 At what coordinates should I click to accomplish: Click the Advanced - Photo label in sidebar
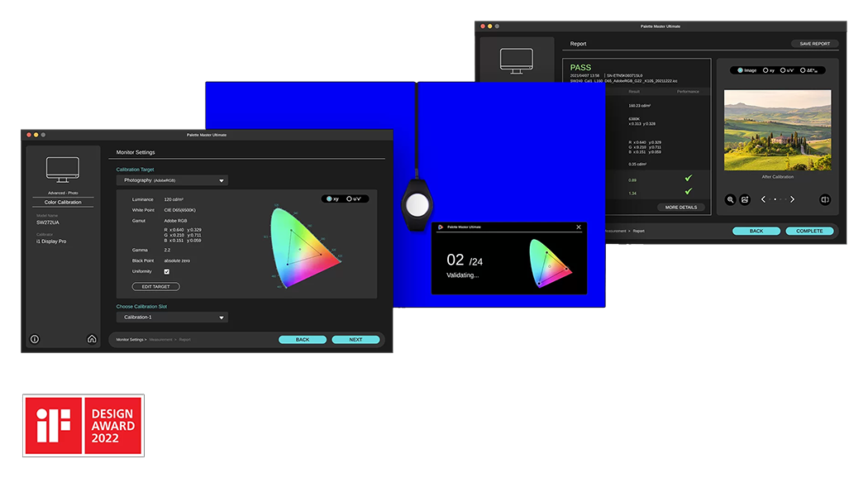[x=63, y=193]
